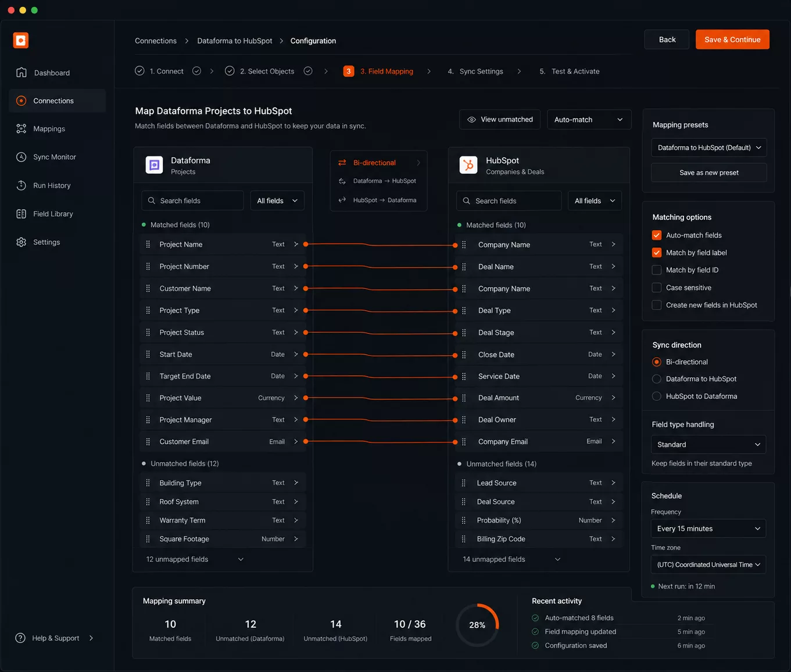Screen dimensions: 791x672
Task: Select the Close Date field row
Action: click(539, 355)
